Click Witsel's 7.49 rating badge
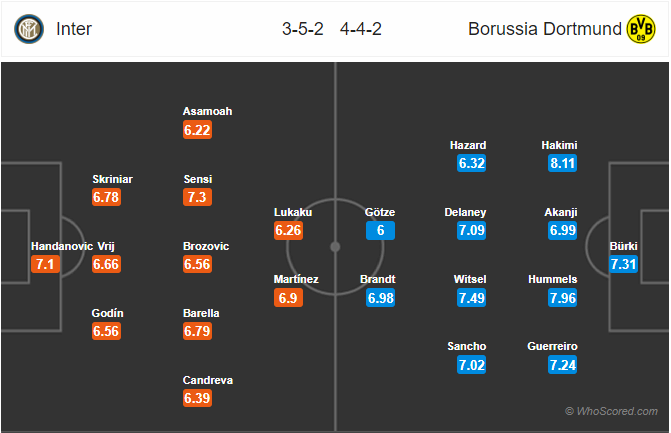The width and height of the screenshot is (671, 433). point(471,298)
